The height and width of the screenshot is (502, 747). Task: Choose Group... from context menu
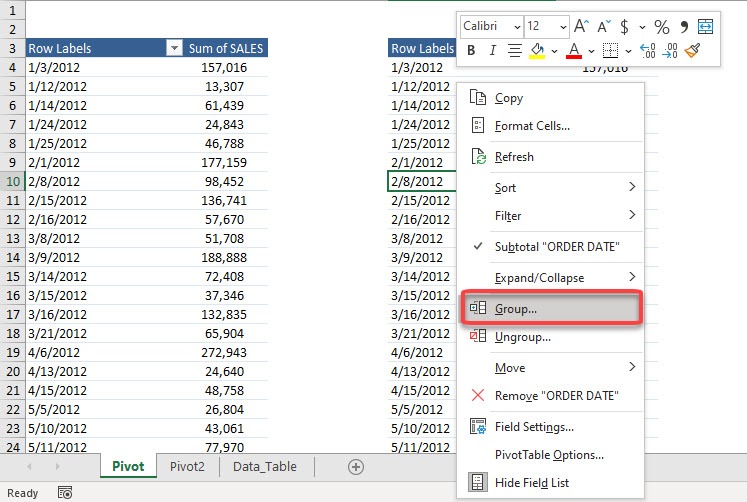[x=551, y=309]
